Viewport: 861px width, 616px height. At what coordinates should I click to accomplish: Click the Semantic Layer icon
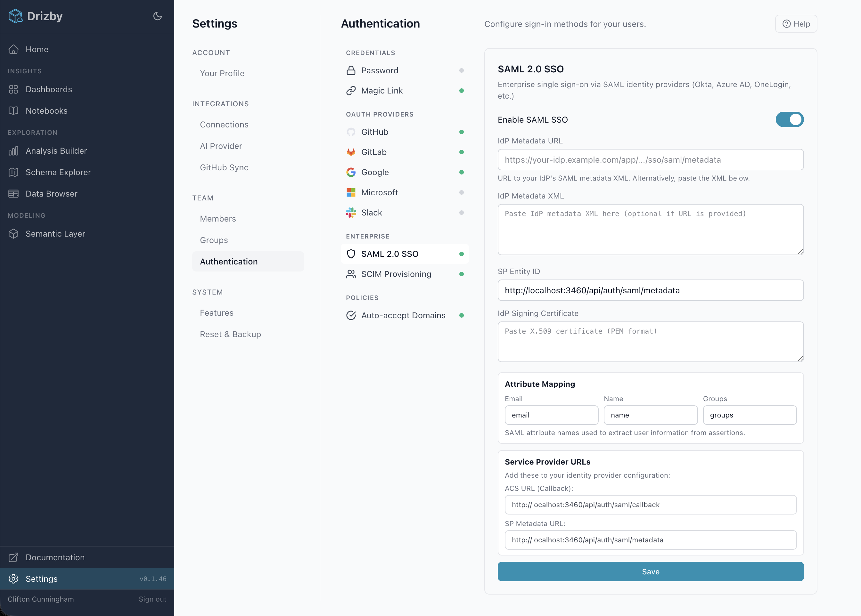[x=14, y=234]
